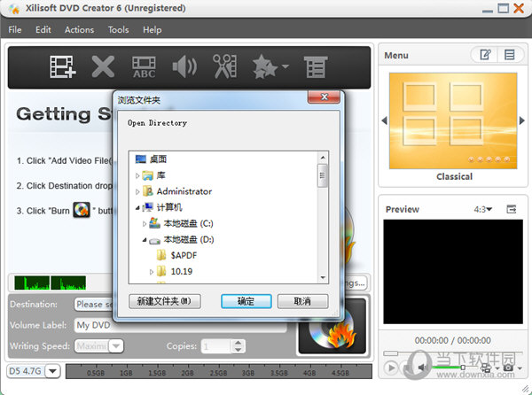Open the Clip (scissors) tool
The image size is (532, 395).
[224, 66]
